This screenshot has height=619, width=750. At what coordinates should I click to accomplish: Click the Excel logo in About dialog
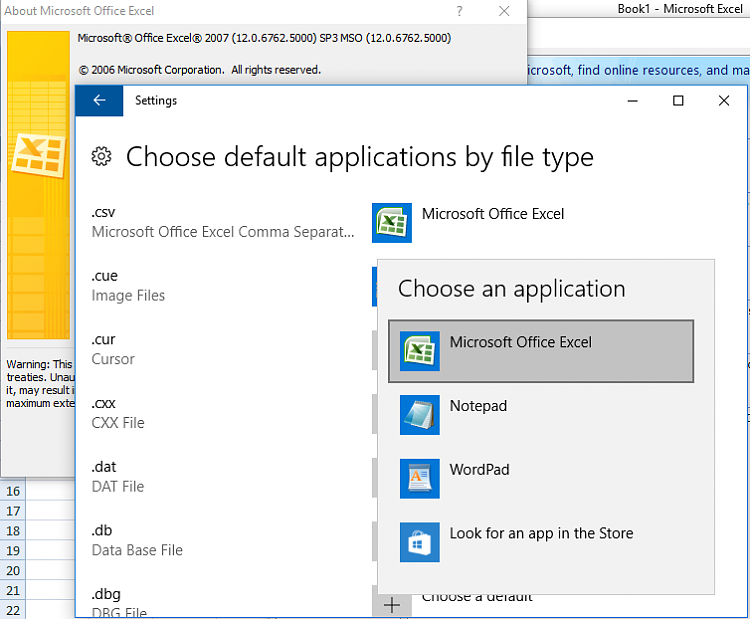[38, 155]
